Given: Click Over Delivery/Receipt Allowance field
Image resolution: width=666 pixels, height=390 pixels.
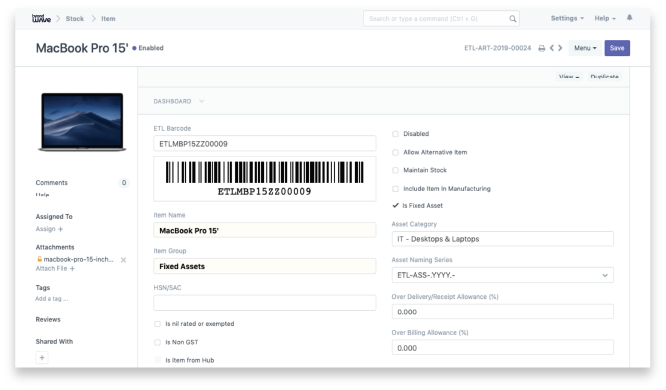Looking at the screenshot, I should click(x=502, y=312).
